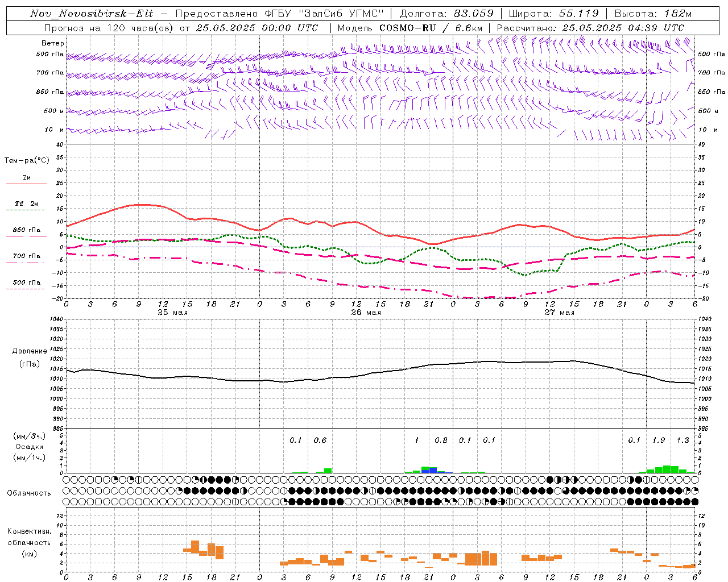Click the "700 гПа" temperature legend entry
The width and height of the screenshot is (728, 582).
click(x=26, y=256)
